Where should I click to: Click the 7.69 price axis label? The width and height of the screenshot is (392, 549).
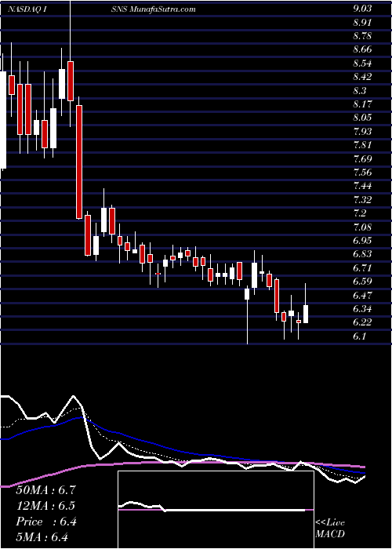[x=362, y=159]
